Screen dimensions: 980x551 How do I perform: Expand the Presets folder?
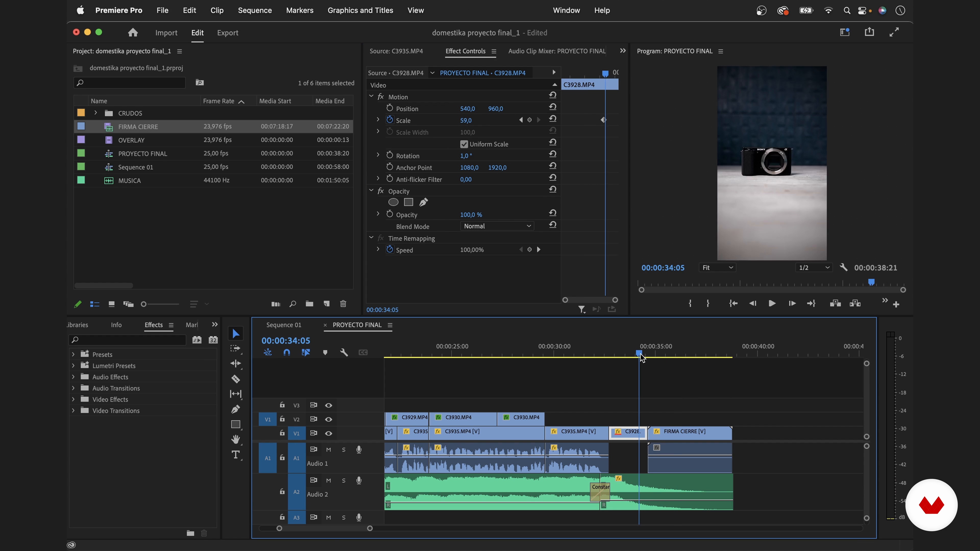[73, 354]
